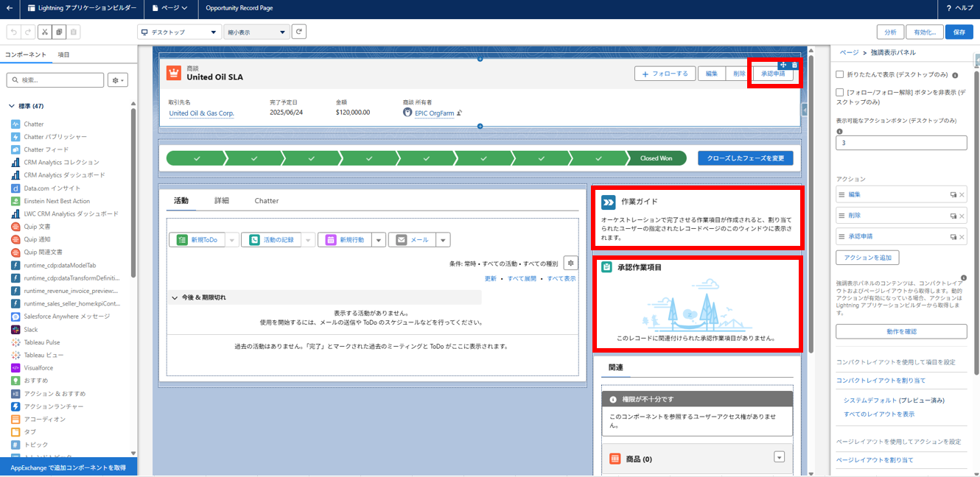Click the 動作を確認 button
Screen dimensions: 980x477
tap(901, 331)
